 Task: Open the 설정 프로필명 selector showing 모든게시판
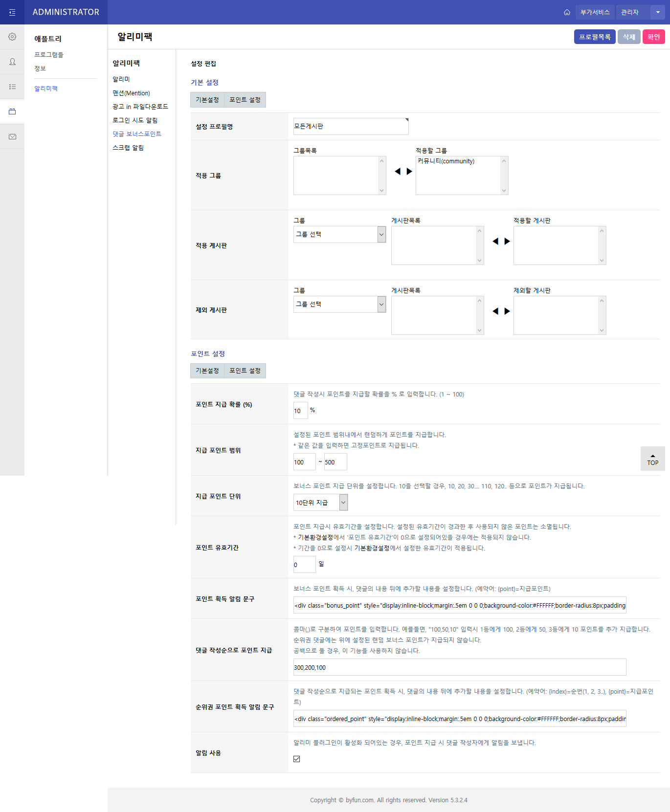[x=351, y=126]
